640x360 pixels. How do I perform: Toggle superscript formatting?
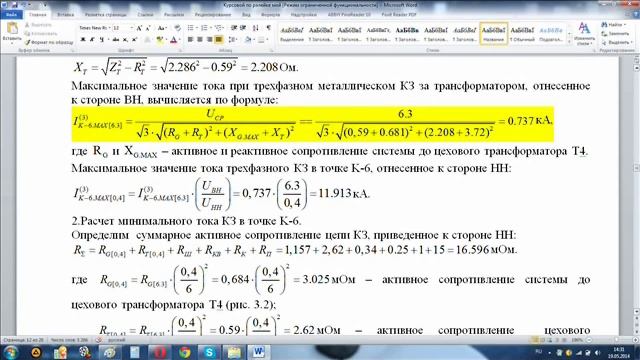click(134, 40)
